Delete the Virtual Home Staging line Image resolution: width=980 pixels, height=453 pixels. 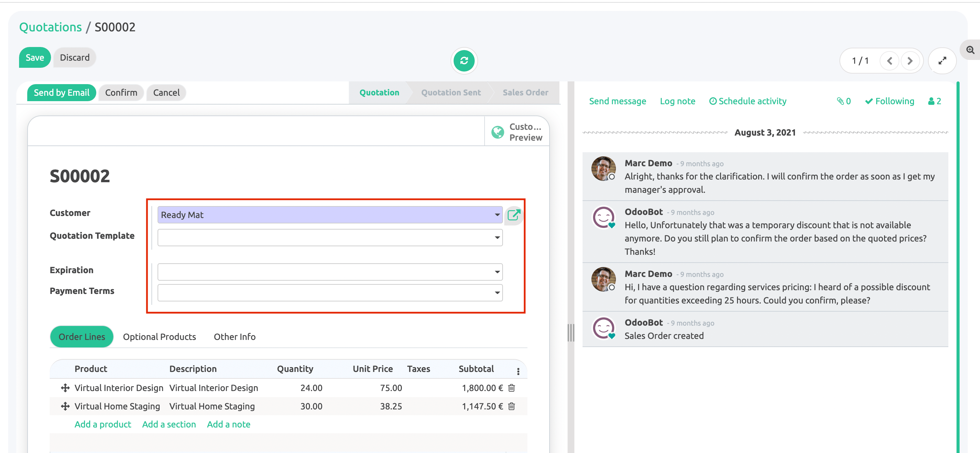[511, 406]
